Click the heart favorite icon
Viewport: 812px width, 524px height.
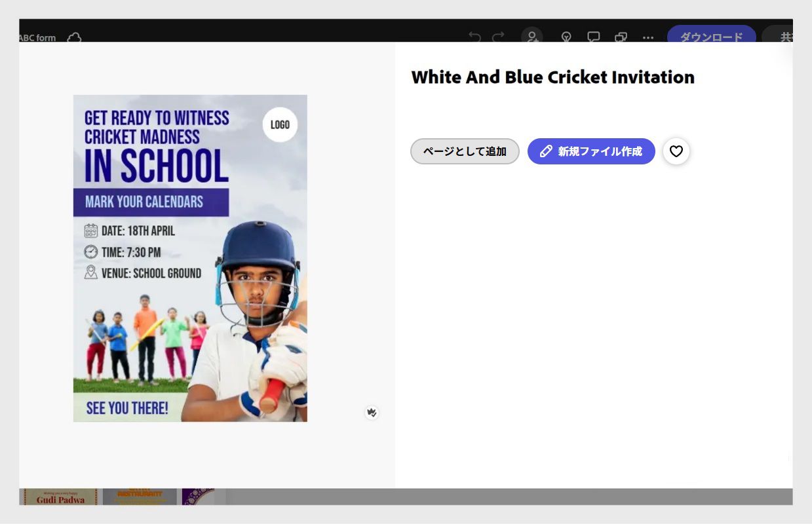tap(676, 151)
